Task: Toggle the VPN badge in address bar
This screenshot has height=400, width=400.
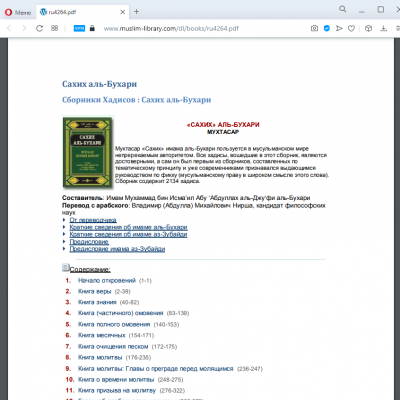Action: pos(79,29)
